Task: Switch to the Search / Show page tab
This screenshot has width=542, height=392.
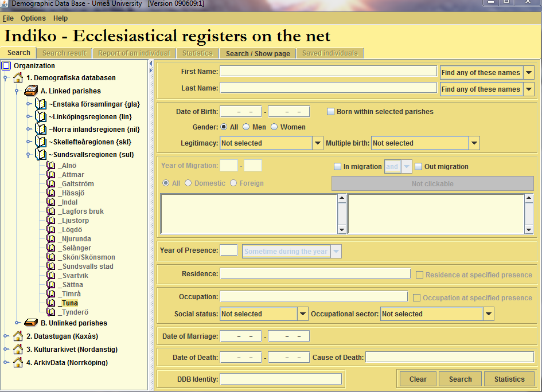Action: pyautogui.click(x=258, y=53)
